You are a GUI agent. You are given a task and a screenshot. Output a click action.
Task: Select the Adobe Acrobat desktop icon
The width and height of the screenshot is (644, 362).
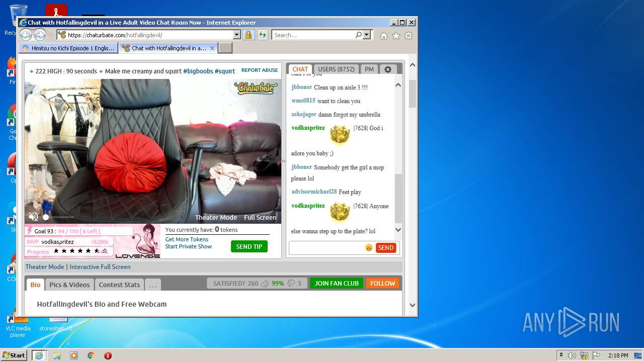pyautogui.click(x=56, y=11)
